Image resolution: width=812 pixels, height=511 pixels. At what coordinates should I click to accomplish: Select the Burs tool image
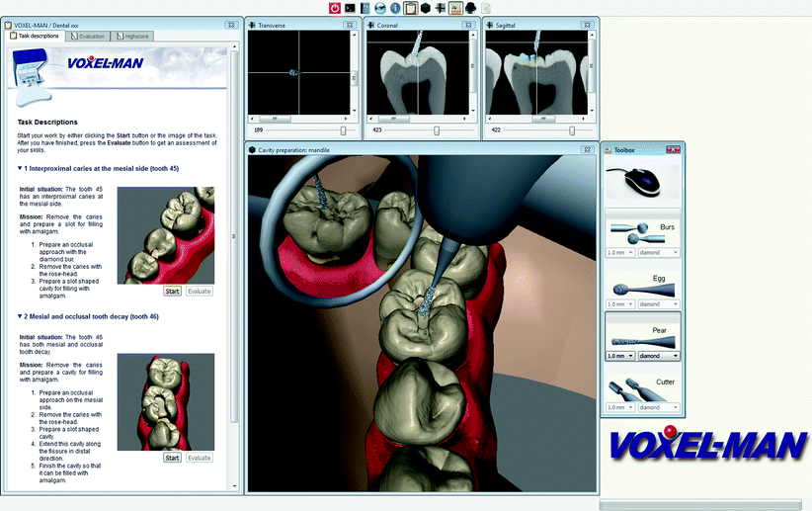coord(632,233)
